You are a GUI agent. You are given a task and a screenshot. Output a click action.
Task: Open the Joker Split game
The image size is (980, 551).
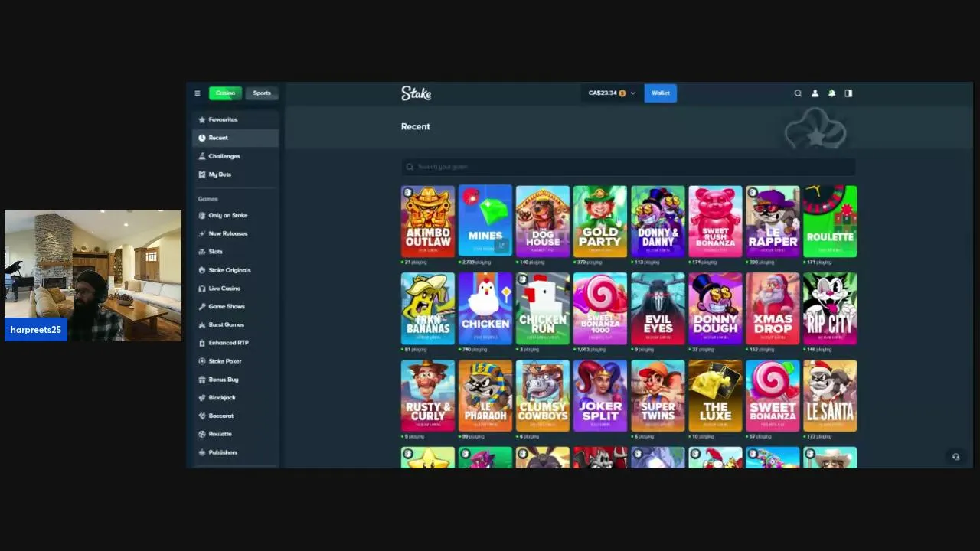click(600, 396)
